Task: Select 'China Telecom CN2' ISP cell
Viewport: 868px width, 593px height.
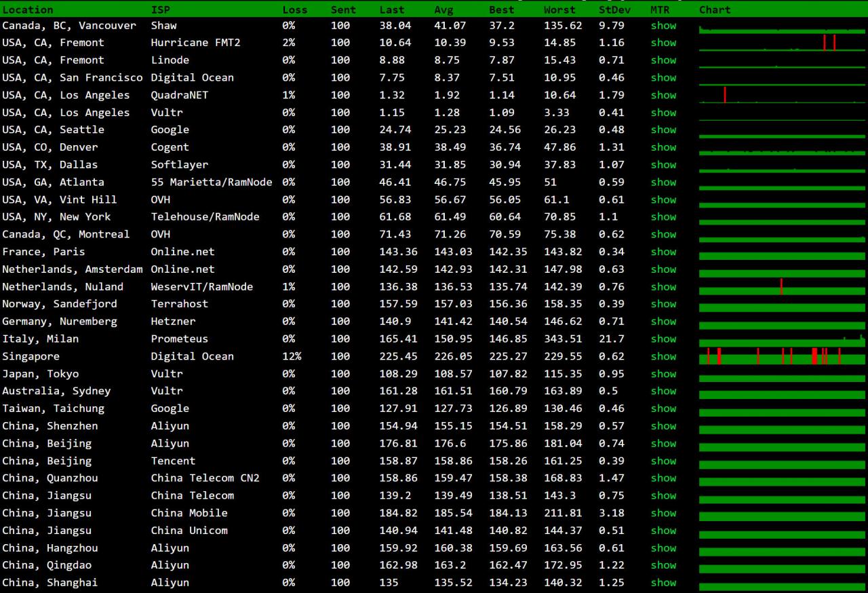Action: pyautogui.click(x=205, y=478)
